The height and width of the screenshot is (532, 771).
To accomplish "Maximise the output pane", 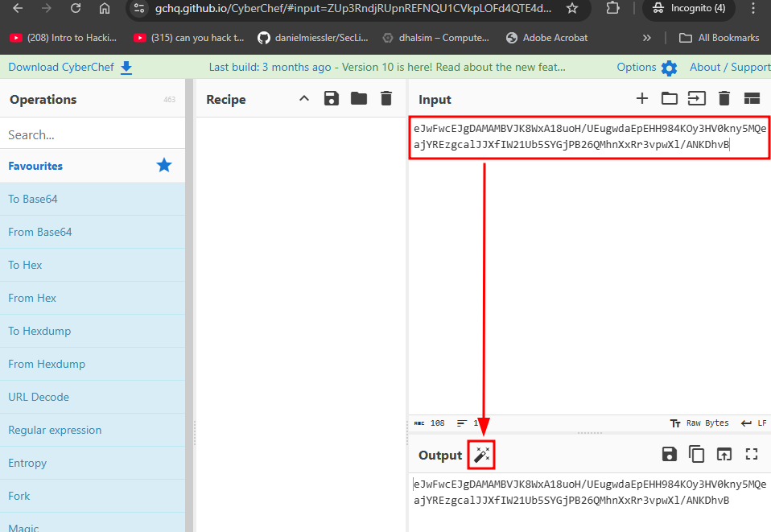I will coord(752,455).
